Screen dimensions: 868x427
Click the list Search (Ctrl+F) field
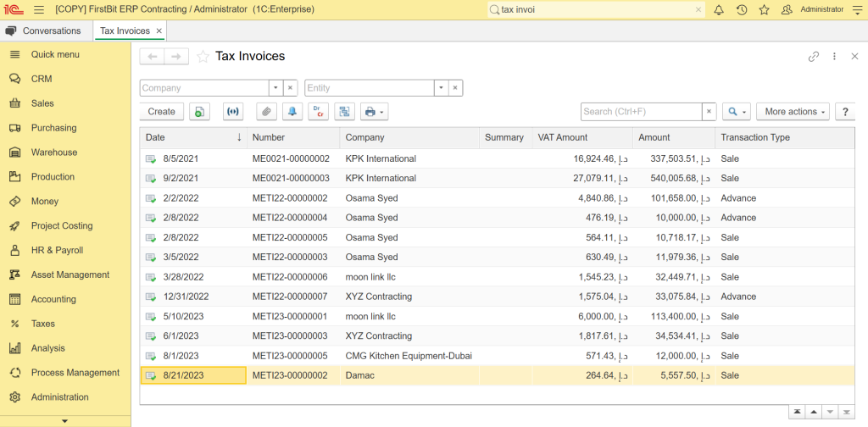tap(642, 112)
